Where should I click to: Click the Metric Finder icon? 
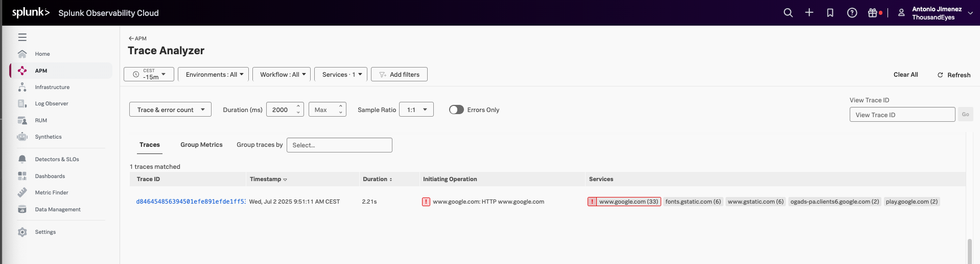(x=22, y=192)
